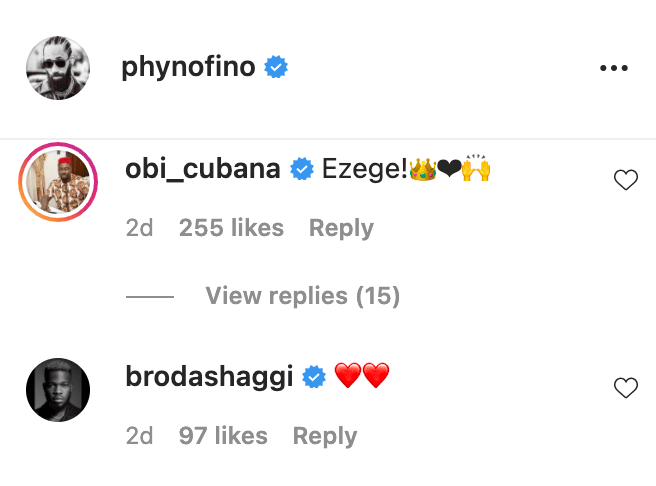This screenshot has width=656, height=486.
Task: Click the 2d timestamp on obi_cubana's comment
Action: click(x=139, y=228)
